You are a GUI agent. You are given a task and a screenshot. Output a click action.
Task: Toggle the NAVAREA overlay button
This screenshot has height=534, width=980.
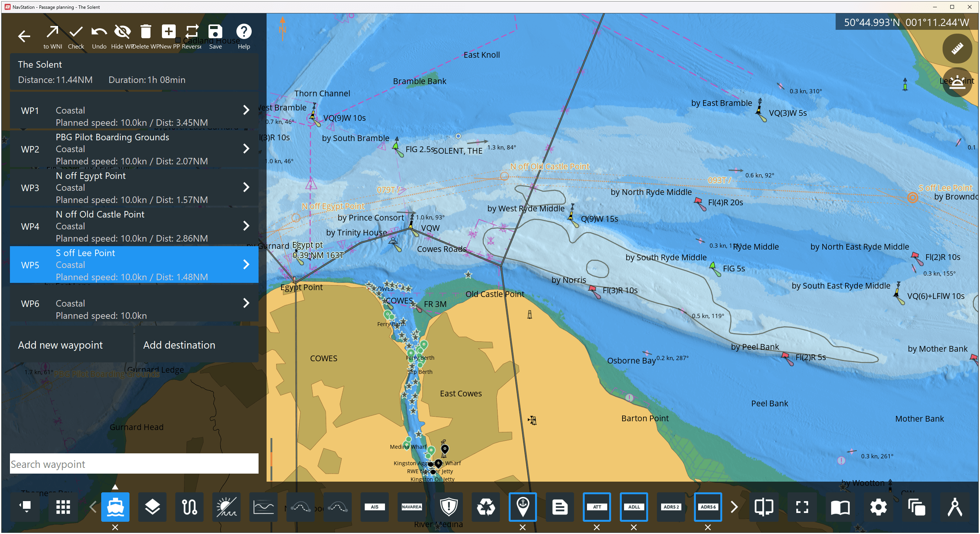412,507
